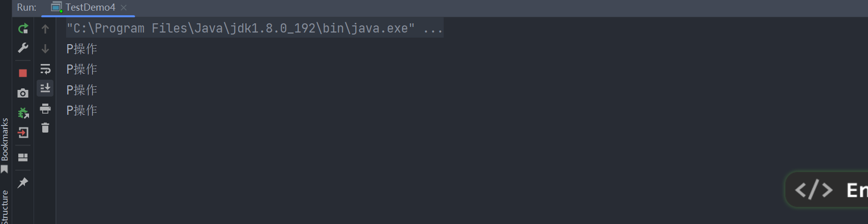Image resolution: width=868 pixels, height=224 pixels.
Task: Open run configuration with the wrench icon
Action: 23,48
